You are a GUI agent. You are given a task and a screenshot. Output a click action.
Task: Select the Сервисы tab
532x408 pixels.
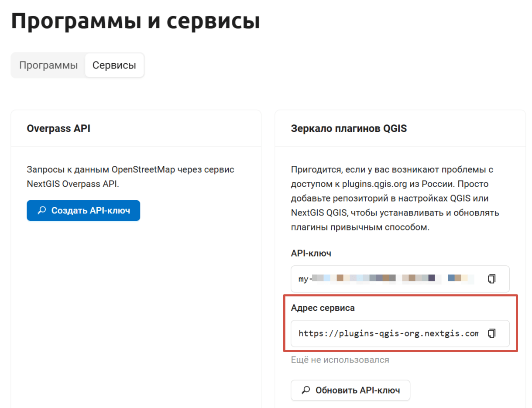[x=114, y=65]
